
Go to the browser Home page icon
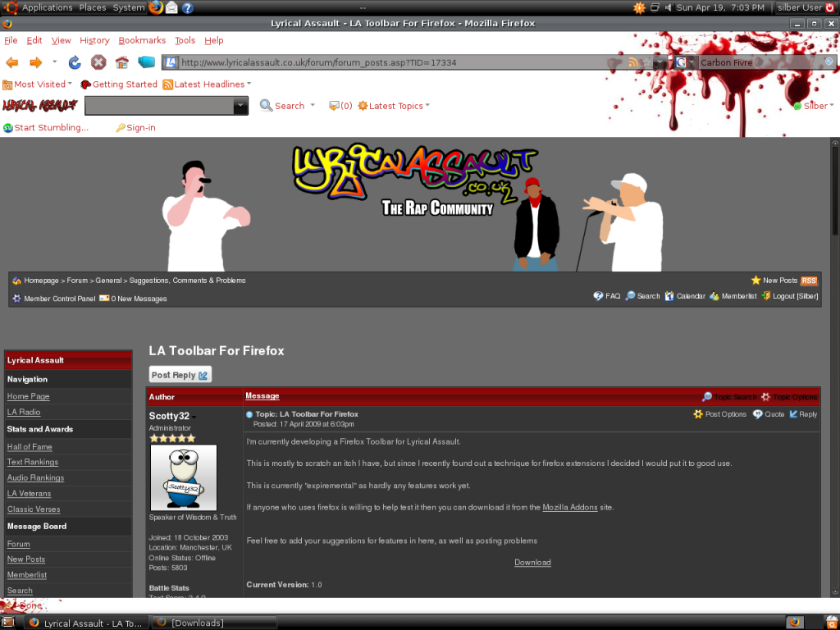click(122, 62)
